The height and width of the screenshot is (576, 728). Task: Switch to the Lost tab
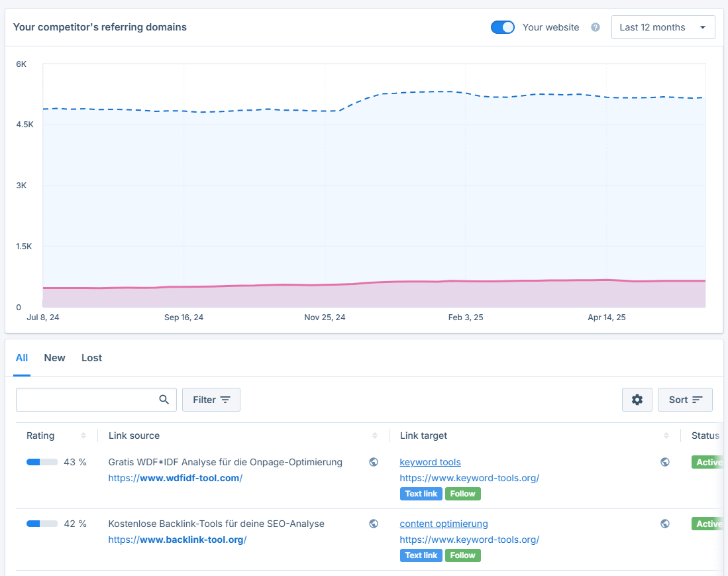91,358
